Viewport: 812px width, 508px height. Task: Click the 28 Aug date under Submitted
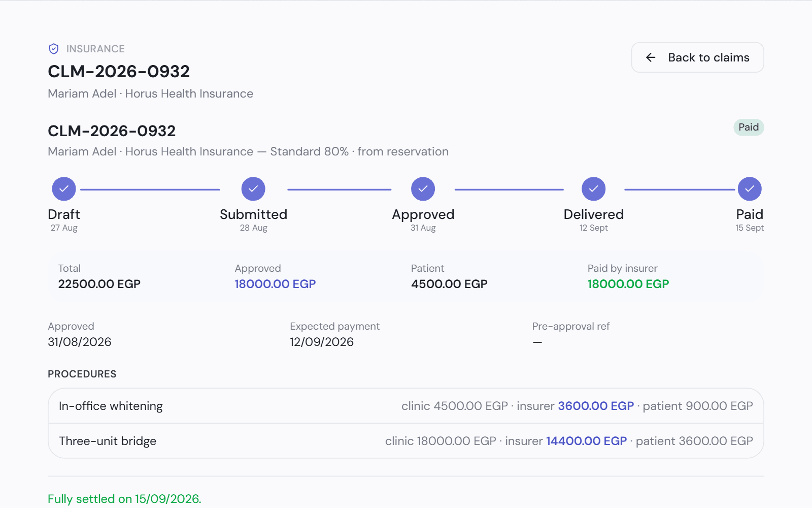(254, 228)
